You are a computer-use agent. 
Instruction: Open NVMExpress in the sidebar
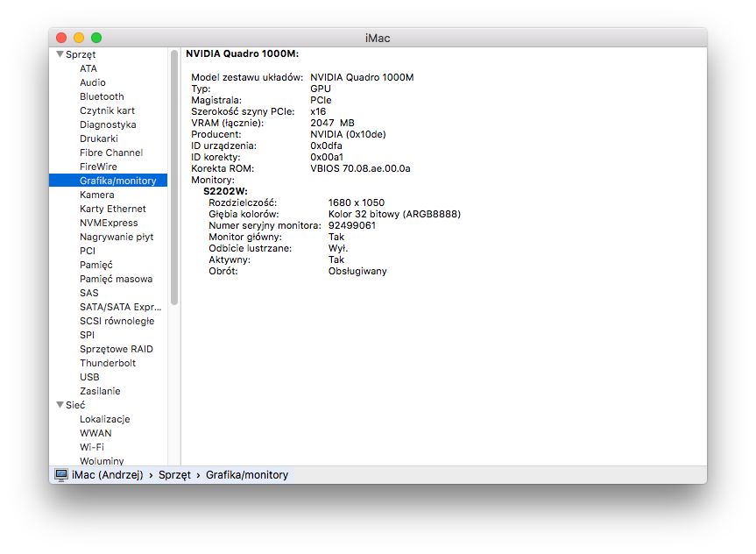click(109, 223)
